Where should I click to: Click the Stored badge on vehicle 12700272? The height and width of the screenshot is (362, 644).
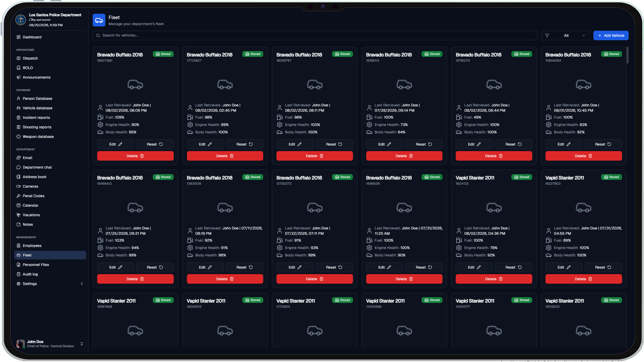coord(342,177)
